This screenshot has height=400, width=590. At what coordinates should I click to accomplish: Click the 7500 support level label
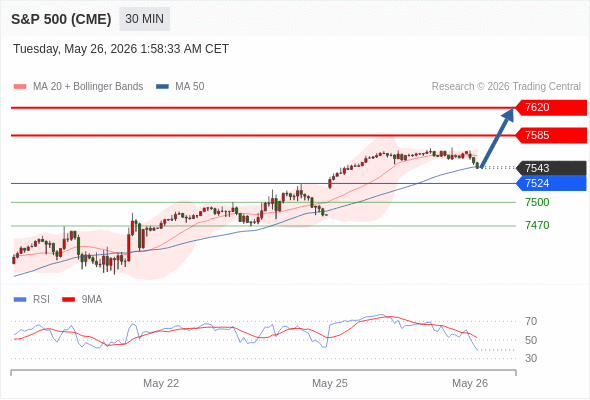pyautogui.click(x=537, y=202)
